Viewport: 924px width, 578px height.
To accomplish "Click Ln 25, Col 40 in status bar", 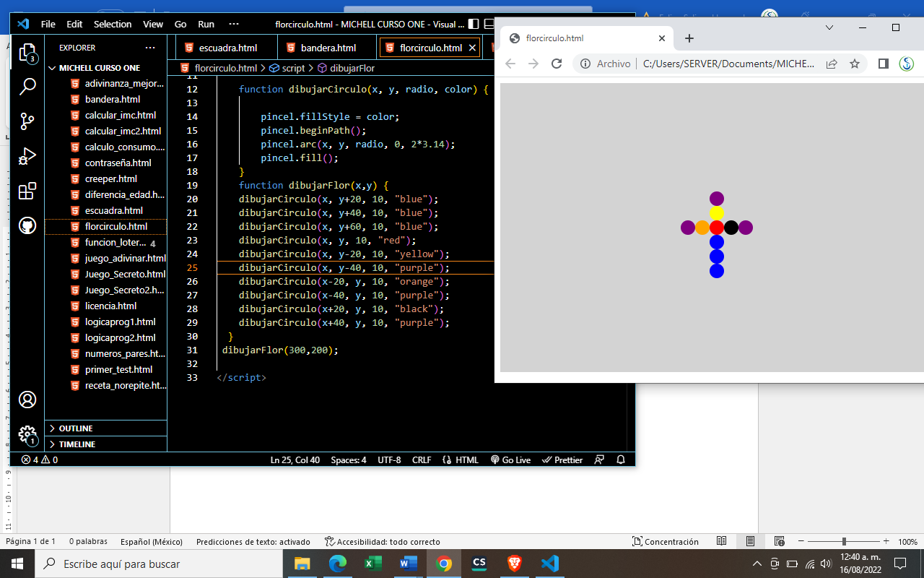I will pos(295,460).
